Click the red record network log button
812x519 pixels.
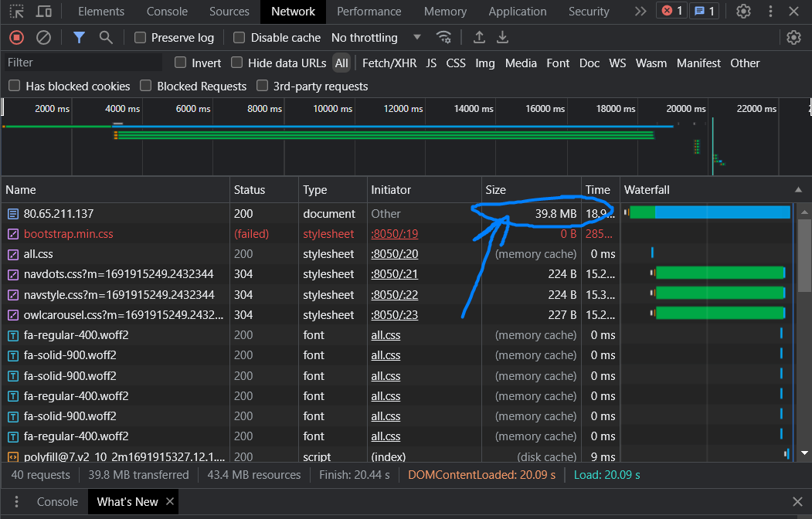click(16, 37)
